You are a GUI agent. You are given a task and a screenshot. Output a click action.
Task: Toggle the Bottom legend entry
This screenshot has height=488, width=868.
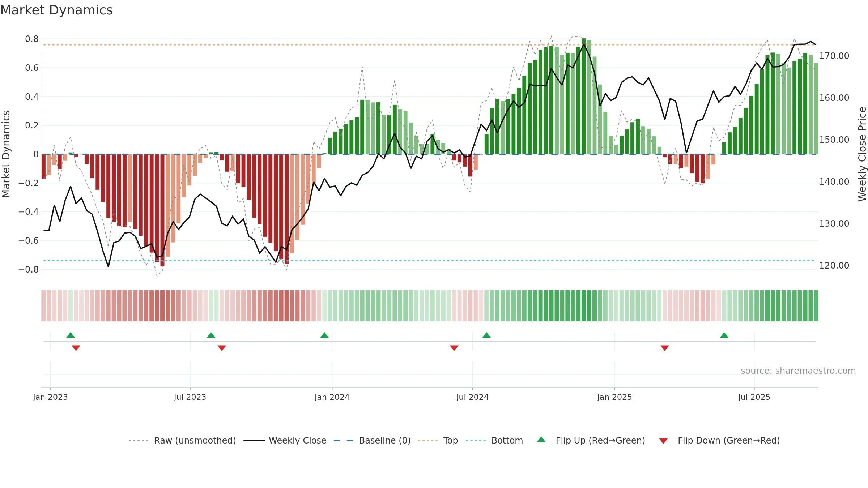pos(494,440)
